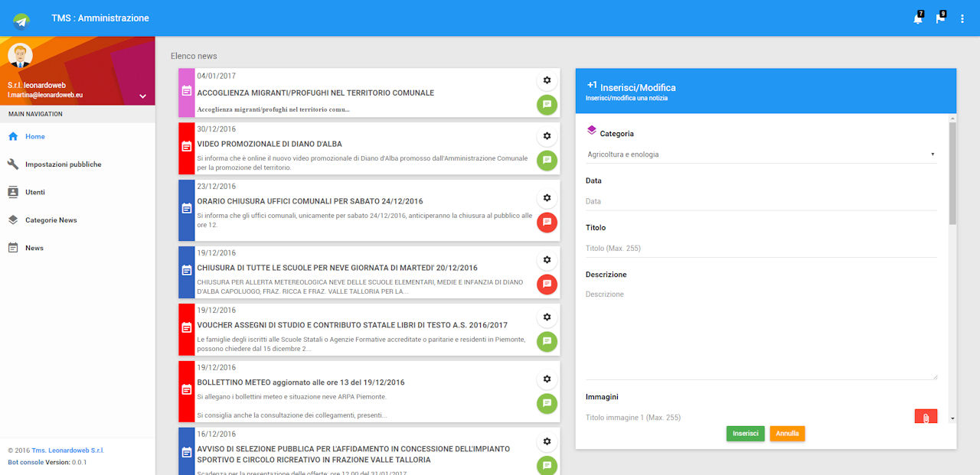Click the paper plane TMS logo
The width and height of the screenshot is (980, 475).
click(x=21, y=19)
